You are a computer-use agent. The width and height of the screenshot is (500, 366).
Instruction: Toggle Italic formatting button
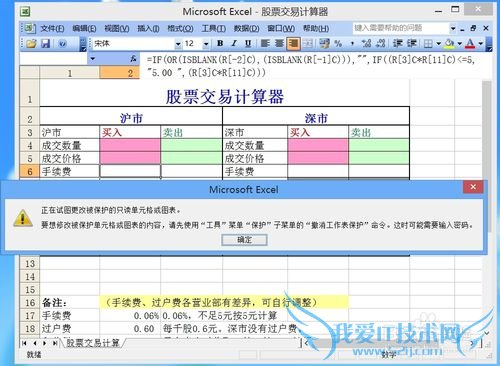(234, 43)
